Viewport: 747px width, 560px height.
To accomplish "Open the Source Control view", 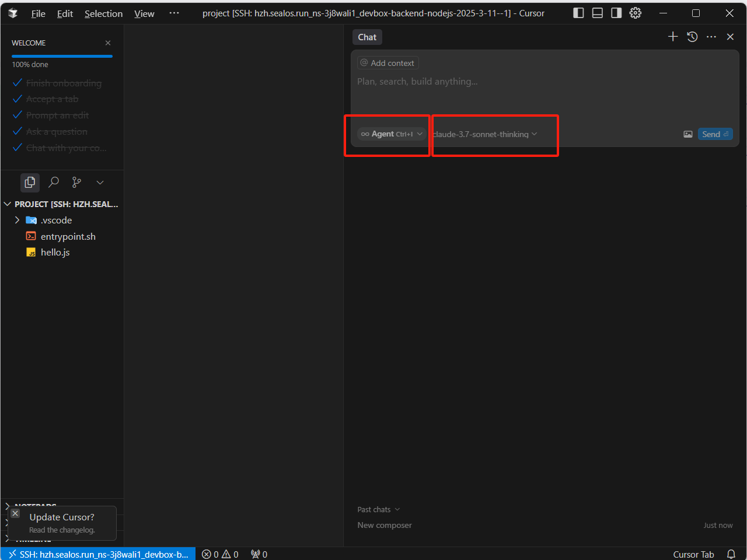I will (76, 182).
